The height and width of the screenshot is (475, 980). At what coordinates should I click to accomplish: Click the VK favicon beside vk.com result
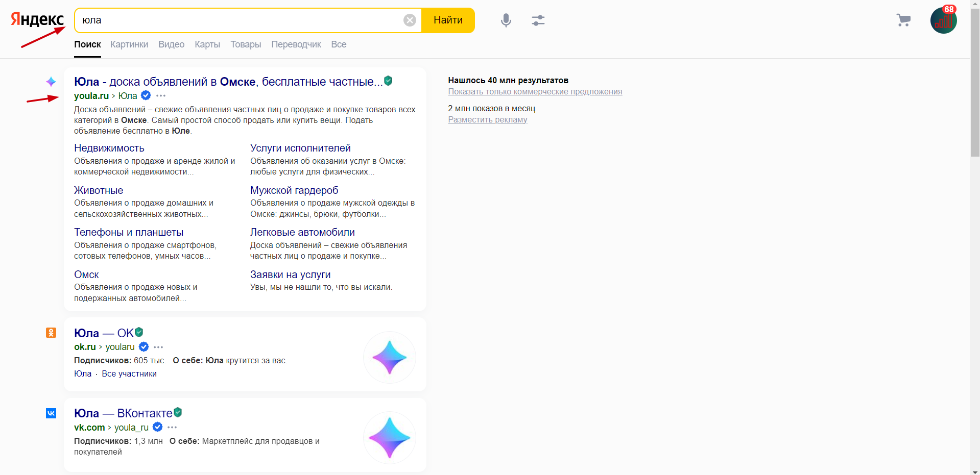pos(51,413)
